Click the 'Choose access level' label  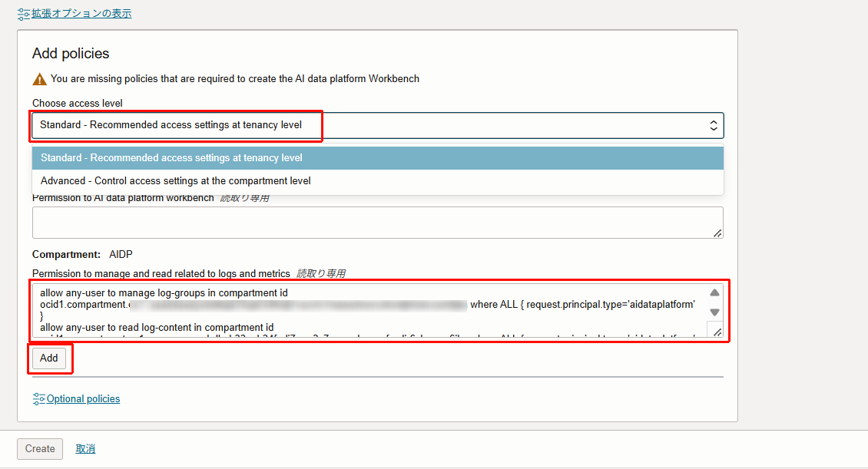[x=78, y=103]
